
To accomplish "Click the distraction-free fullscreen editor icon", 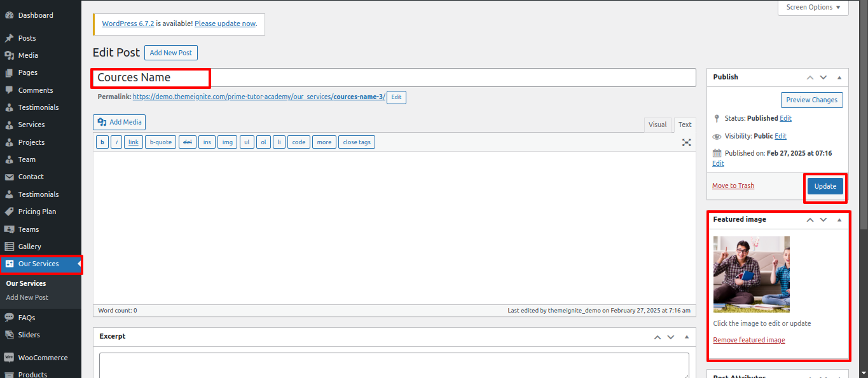I will tap(686, 142).
